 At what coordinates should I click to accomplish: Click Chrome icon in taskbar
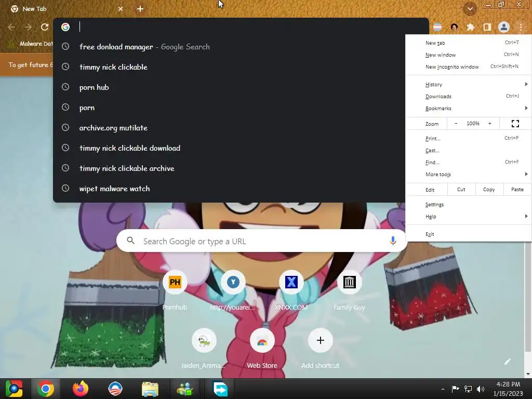[46, 389]
